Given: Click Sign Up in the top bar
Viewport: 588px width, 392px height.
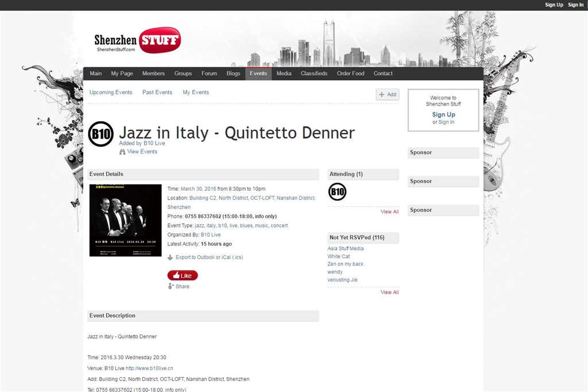Looking at the screenshot, I should [554, 5].
